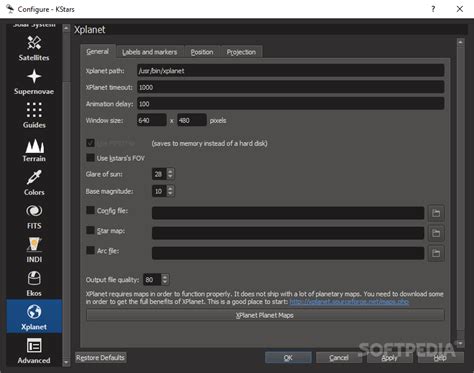474x373 pixels.
Task: Browse for a Config file
Action: tap(436, 213)
